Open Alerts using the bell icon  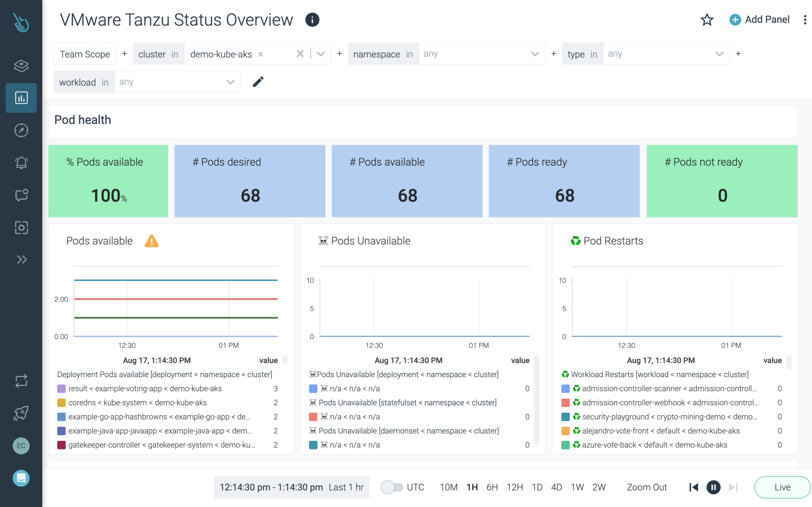pyautogui.click(x=21, y=163)
